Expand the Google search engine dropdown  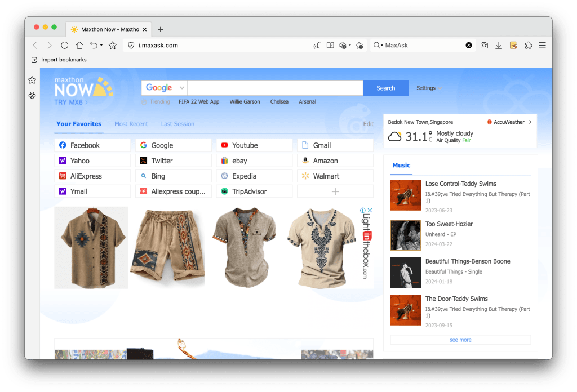(x=182, y=88)
